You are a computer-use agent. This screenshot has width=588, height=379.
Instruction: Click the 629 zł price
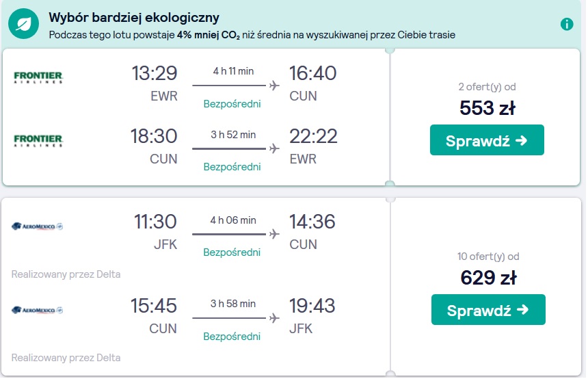coord(488,278)
